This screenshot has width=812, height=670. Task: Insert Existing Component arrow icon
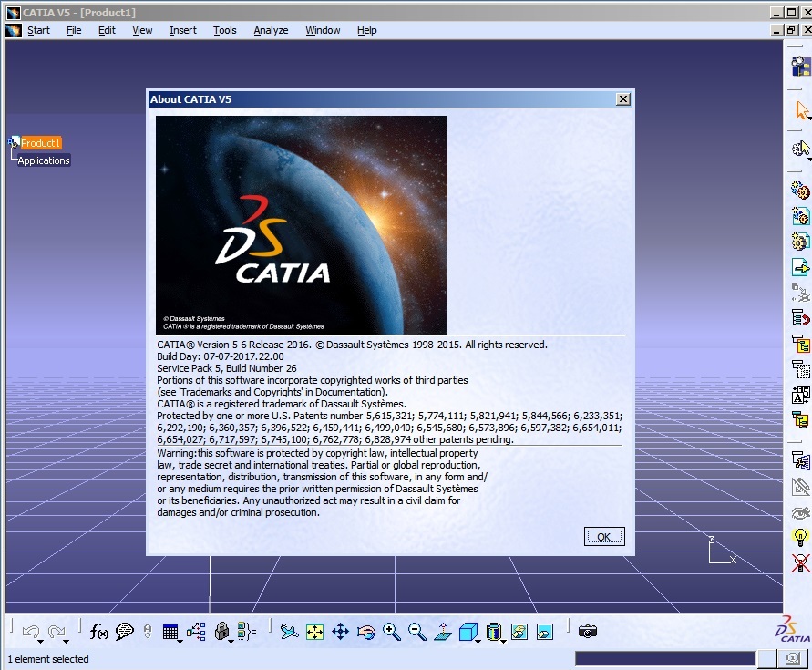800,267
